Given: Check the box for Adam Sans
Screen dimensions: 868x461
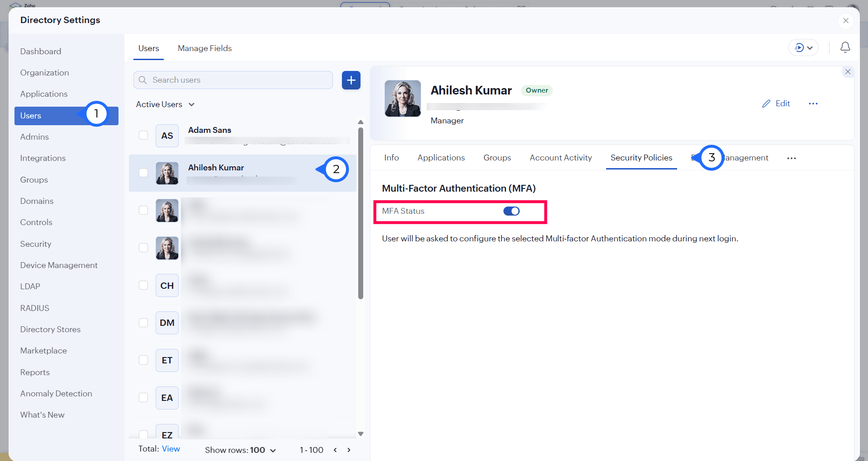Looking at the screenshot, I should 143,135.
